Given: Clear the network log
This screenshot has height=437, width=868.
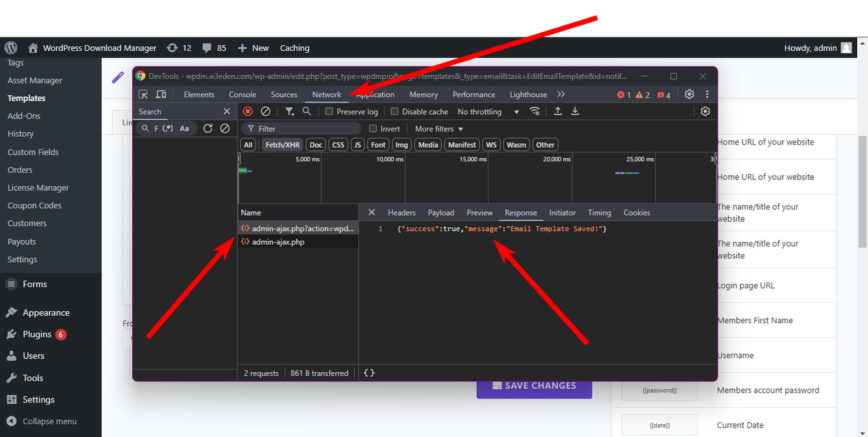Looking at the screenshot, I should [266, 111].
